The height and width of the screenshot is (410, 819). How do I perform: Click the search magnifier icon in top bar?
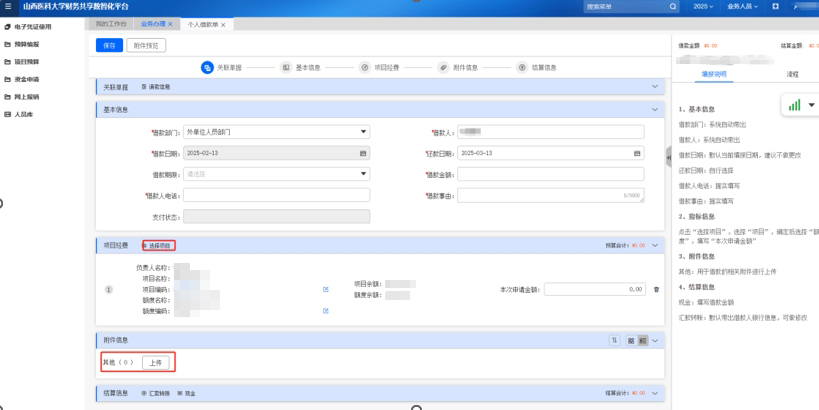(x=673, y=7)
